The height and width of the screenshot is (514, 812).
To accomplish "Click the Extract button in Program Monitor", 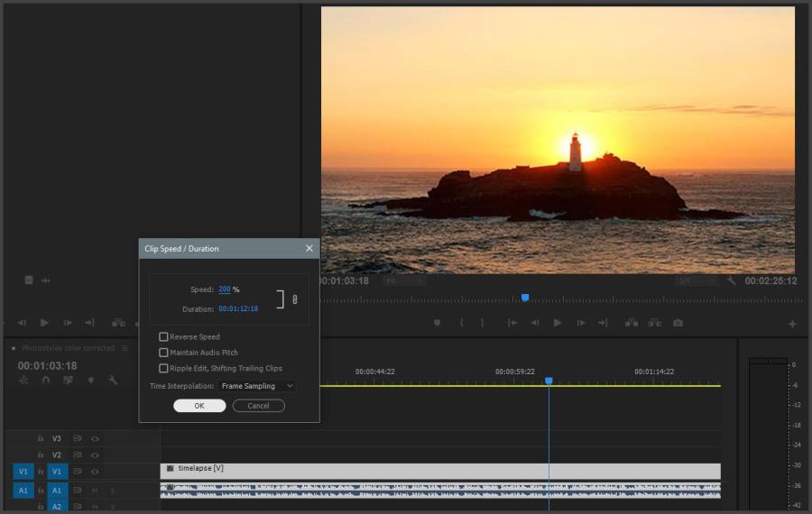I will click(x=655, y=323).
